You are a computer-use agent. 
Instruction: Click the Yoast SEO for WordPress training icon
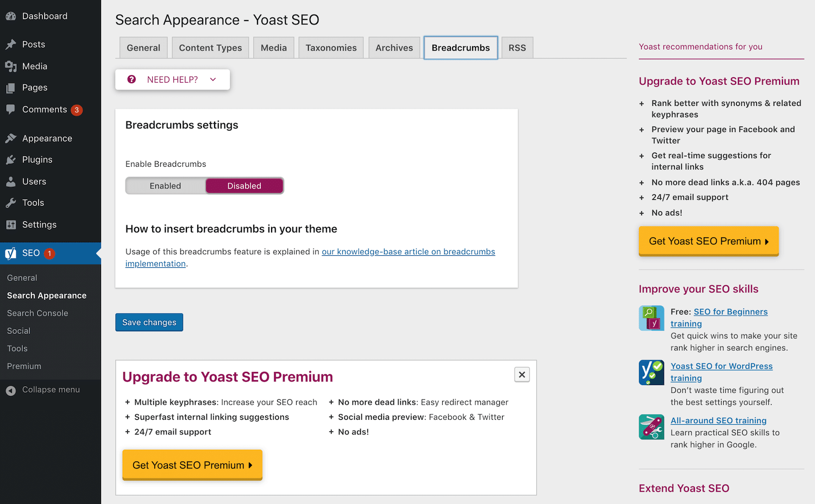[x=651, y=373]
